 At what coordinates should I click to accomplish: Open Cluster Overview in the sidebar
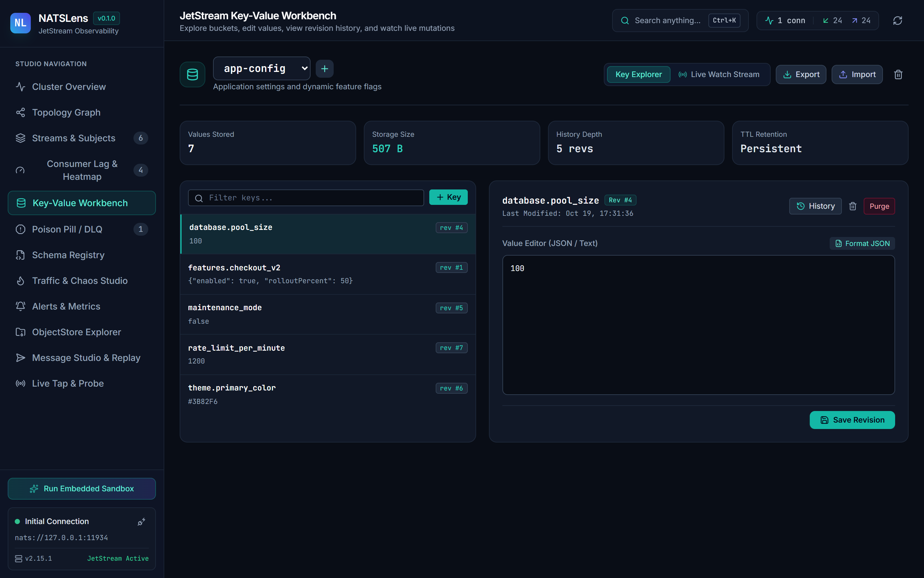coord(82,87)
